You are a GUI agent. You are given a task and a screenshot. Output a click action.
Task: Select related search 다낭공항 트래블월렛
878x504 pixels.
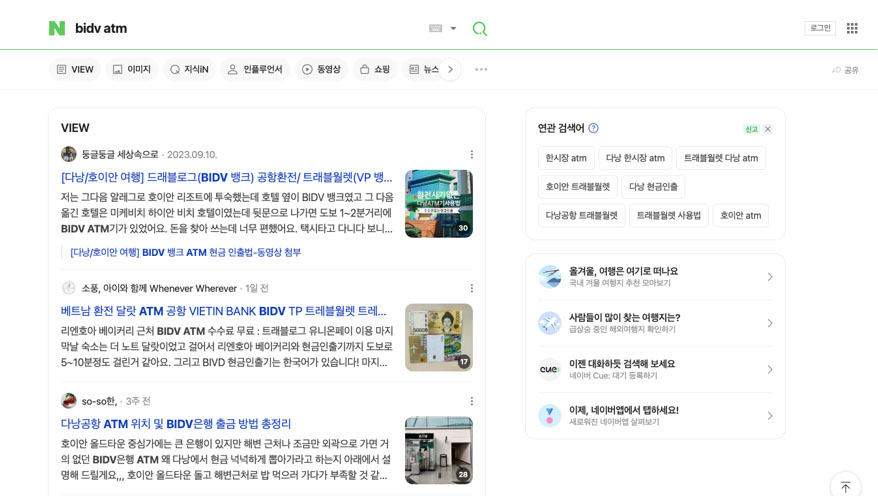click(x=581, y=215)
